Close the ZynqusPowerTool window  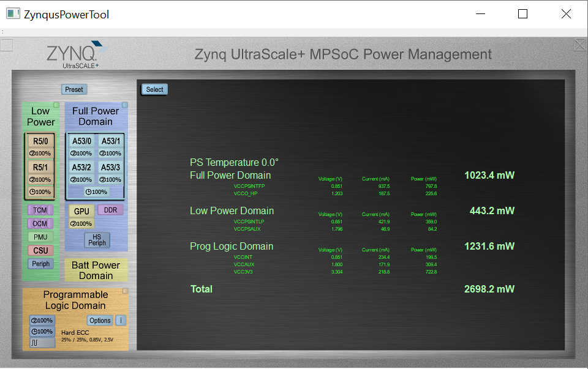coord(566,14)
